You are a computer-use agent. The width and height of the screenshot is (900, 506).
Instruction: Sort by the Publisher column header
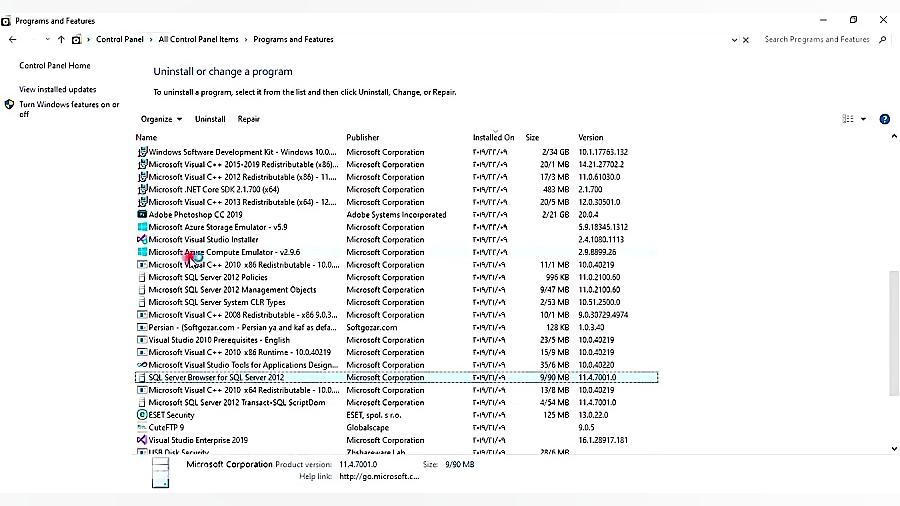click(x=363, y=138)
